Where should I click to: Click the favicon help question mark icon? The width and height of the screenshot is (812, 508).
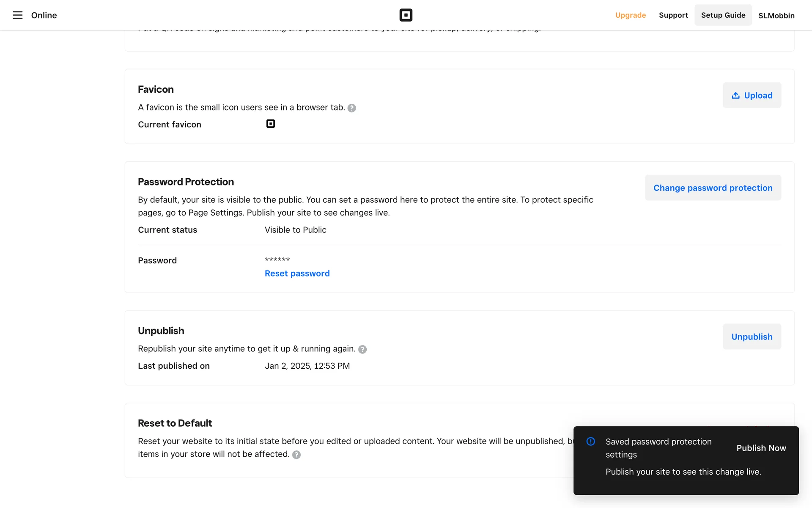coord(351,108)
